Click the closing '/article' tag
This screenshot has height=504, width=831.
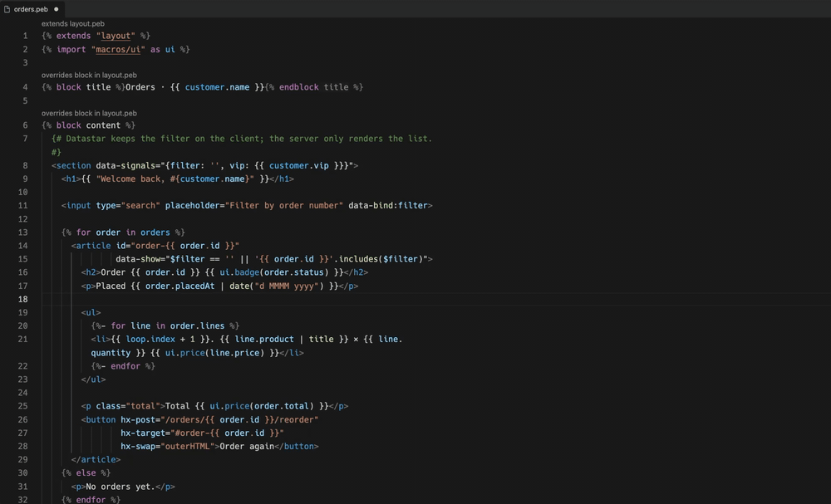[96, 459]
